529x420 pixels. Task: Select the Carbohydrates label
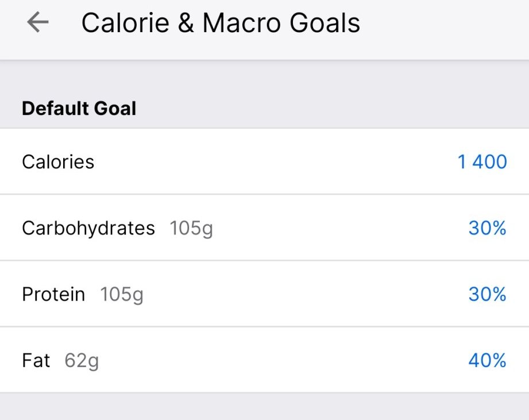88,228
